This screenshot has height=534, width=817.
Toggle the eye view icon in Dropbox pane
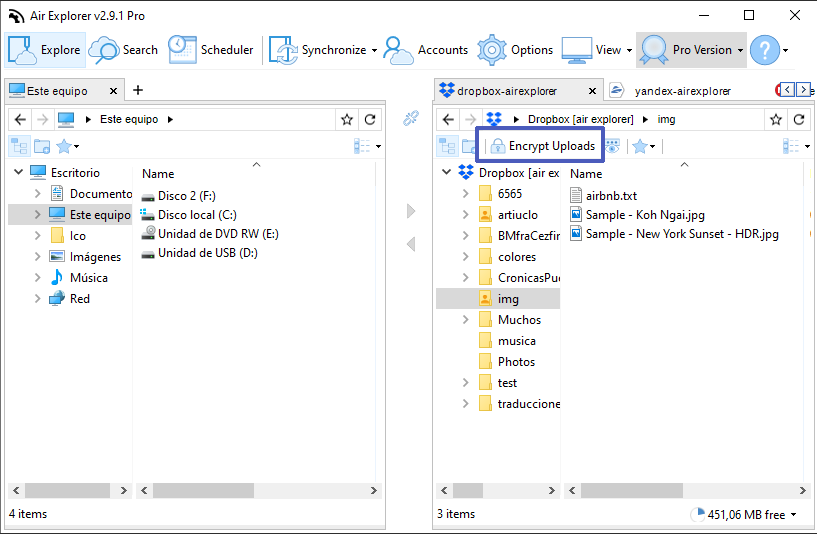point(613,146)
